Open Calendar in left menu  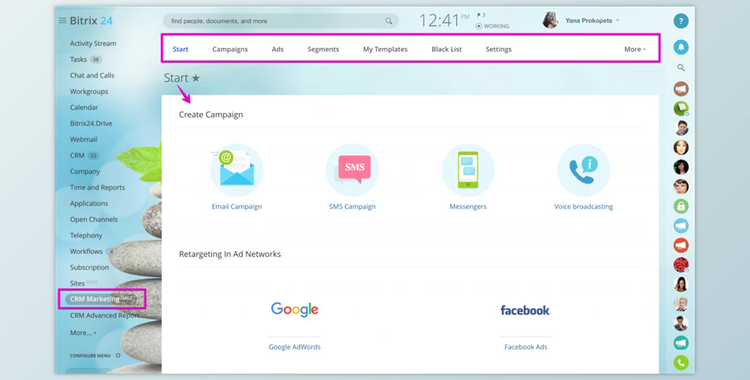[x=84, y=108]
